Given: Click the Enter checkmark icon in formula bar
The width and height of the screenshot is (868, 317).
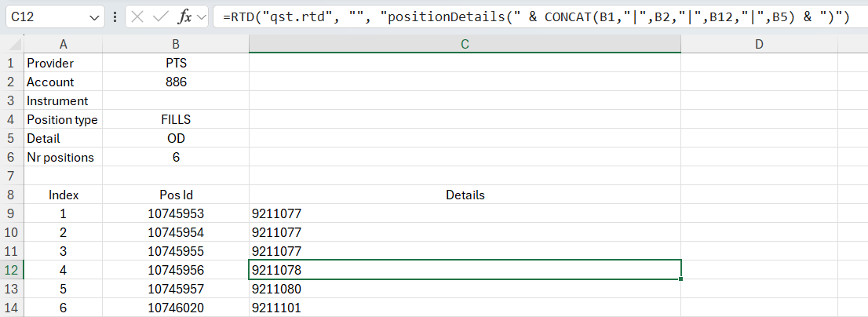Looking at the screenshot, I should click(x=161, y=17).
